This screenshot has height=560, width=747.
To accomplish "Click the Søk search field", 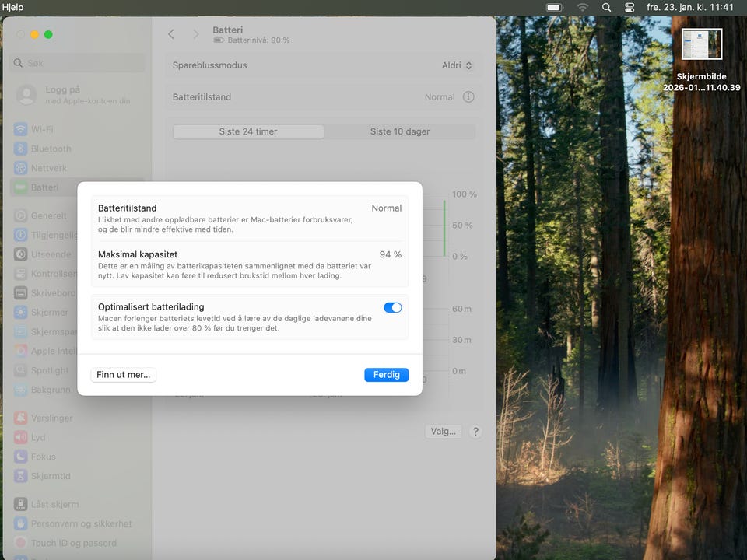I will point(77,63).
